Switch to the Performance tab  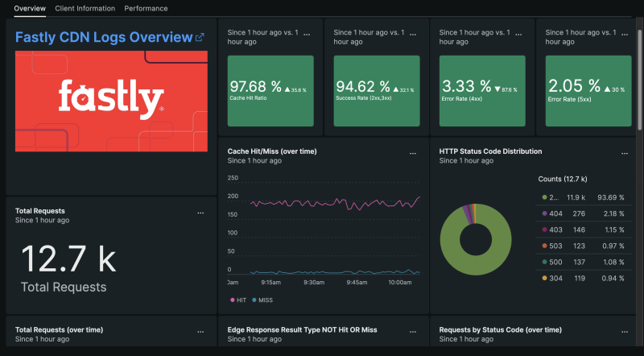click(146, 8)
